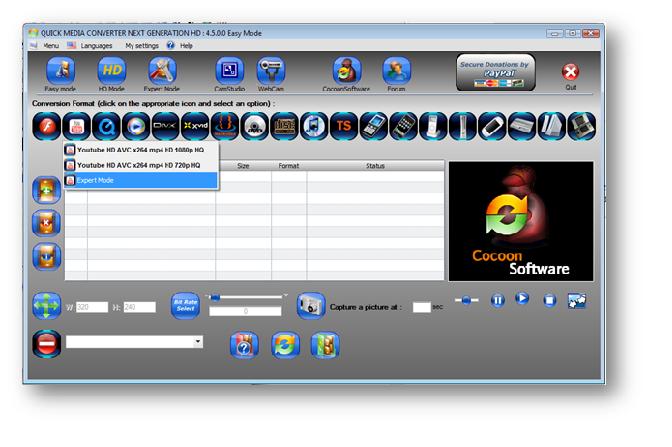Switch to HD Mode
Screen dimensions: 672x447
pyautogui.click(x=111, y=72)
